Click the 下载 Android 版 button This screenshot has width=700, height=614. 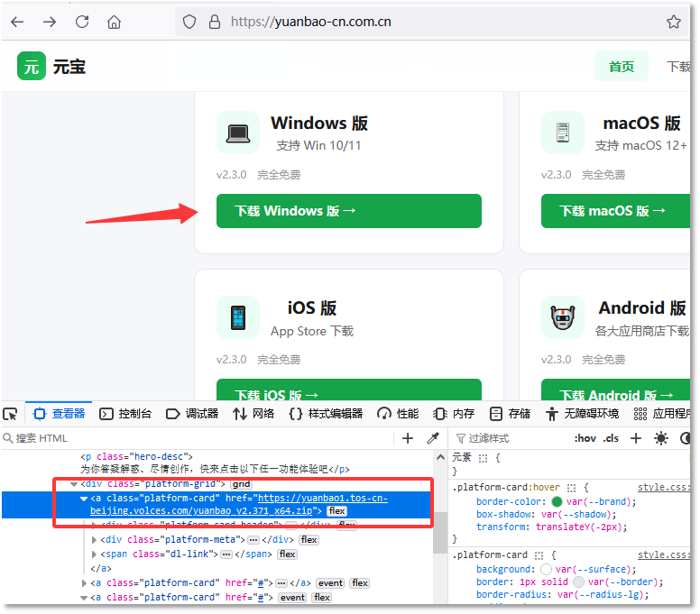click(616, 389)
